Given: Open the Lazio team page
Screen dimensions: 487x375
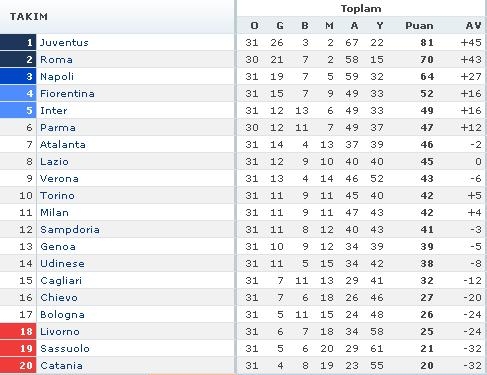Looking at the screenshot, I should (x=54, y=162).
